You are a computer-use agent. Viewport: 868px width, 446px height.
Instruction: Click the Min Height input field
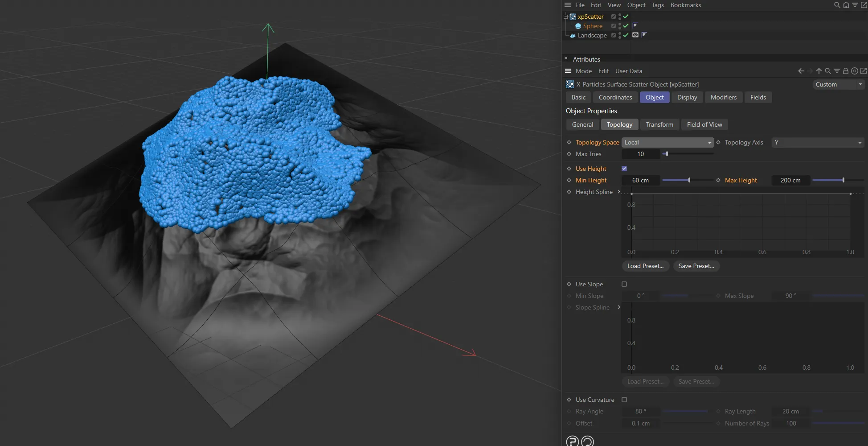(640, 180)
